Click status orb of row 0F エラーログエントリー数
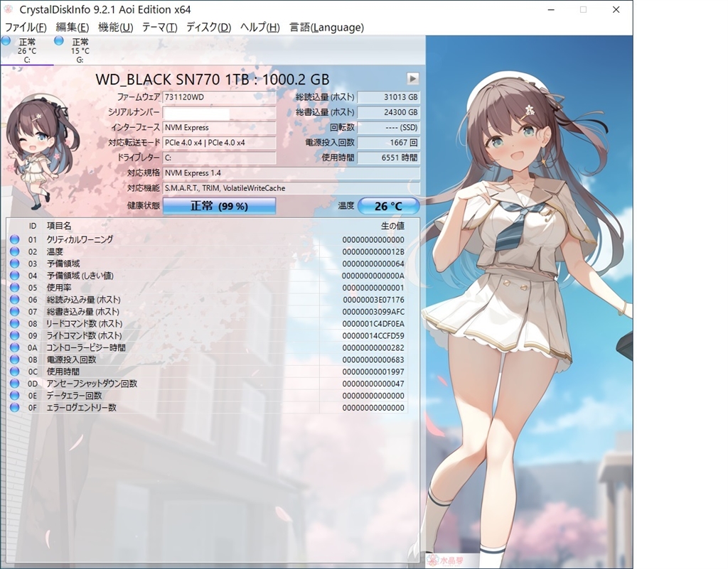 tap(15, 408)
